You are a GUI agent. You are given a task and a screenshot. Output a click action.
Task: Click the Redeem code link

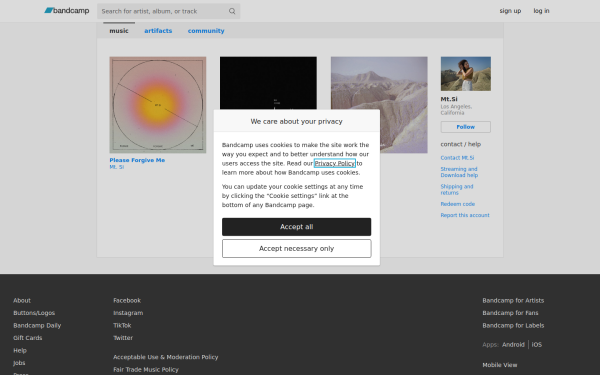458,204
